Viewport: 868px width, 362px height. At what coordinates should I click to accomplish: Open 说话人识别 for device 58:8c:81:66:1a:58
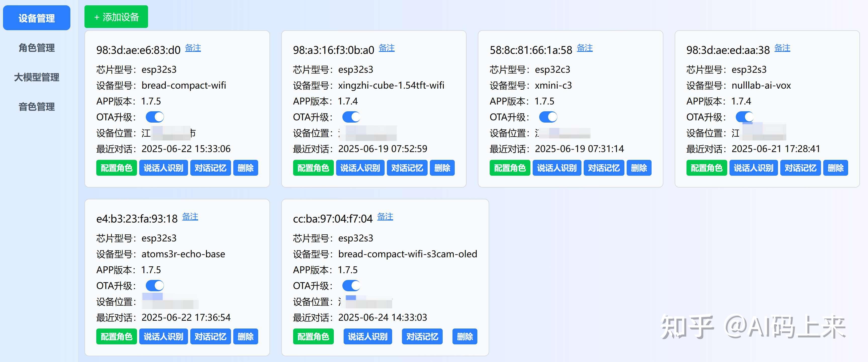pyautogui.click(x=557, y=168)
